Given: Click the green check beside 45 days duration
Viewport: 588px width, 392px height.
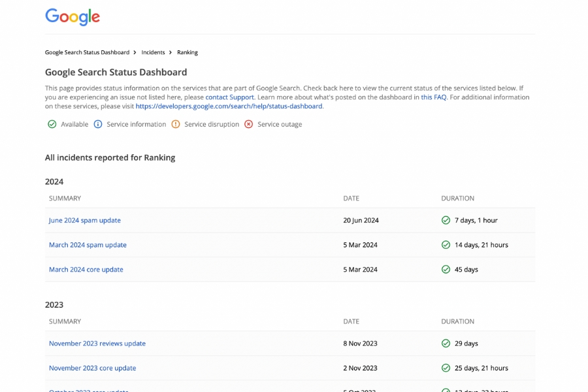Looking at the screenshot, I should [x=446, y=269].
